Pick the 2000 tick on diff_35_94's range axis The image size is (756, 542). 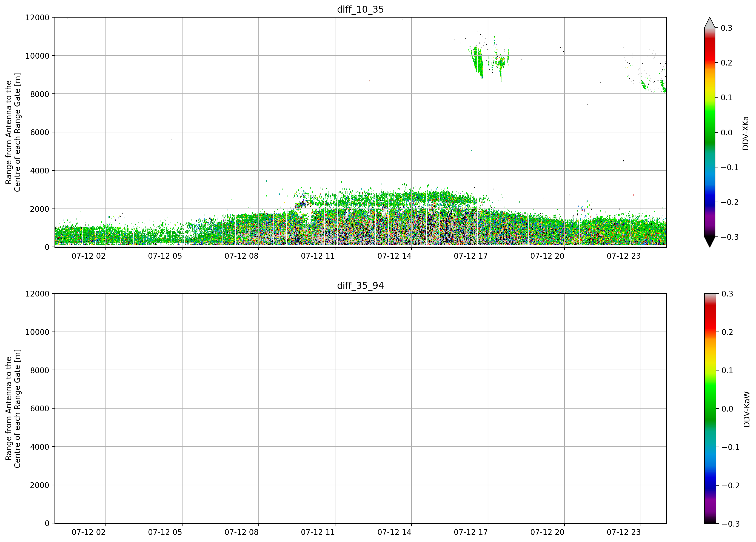40,485
